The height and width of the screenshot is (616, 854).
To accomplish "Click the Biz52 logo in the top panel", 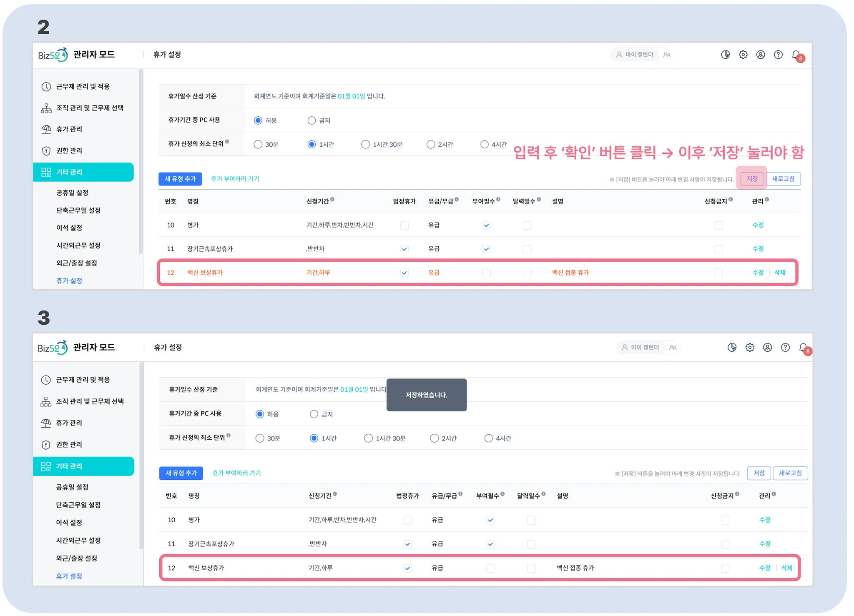I will [53, 55].
